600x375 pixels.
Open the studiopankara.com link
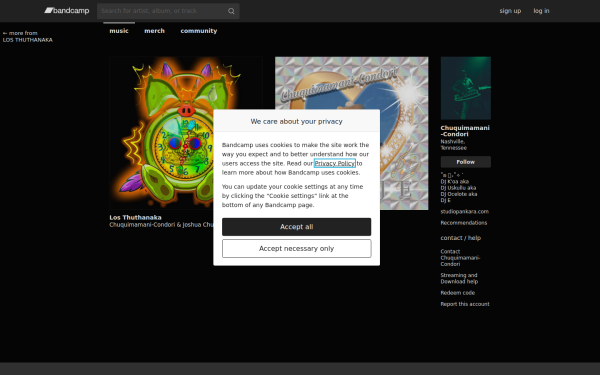pyautogui.click(x=464, y=212)
